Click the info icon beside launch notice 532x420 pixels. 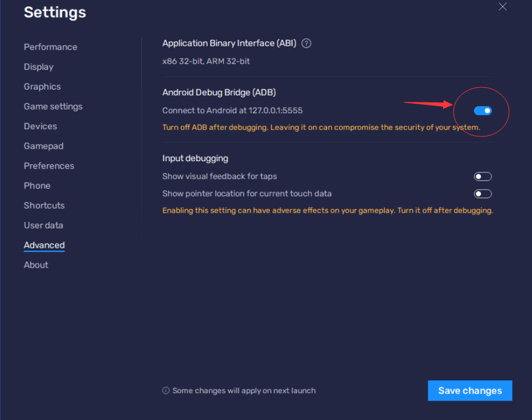[x=166, y=391]
